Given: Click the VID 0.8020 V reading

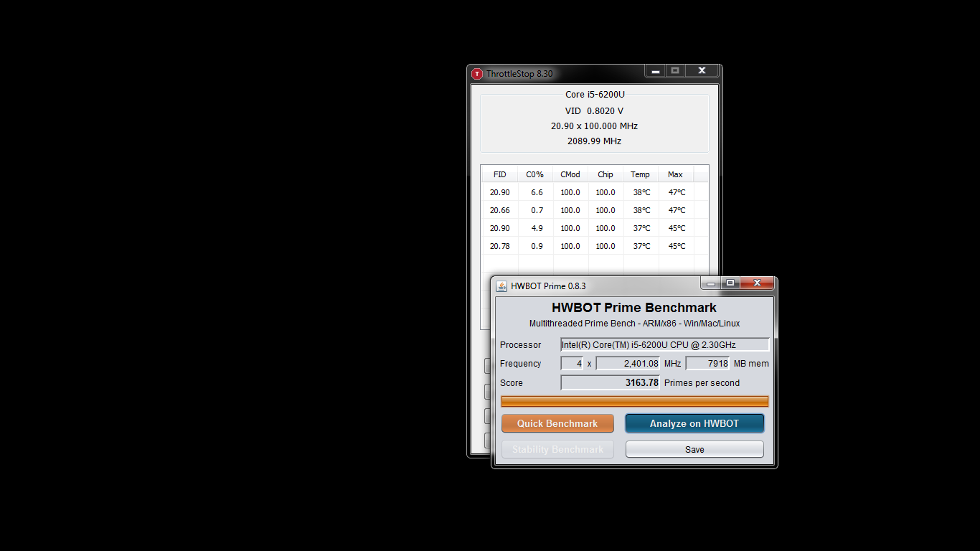Looking at the screenshot, I should pyautogui.click(x=594, y=111).
